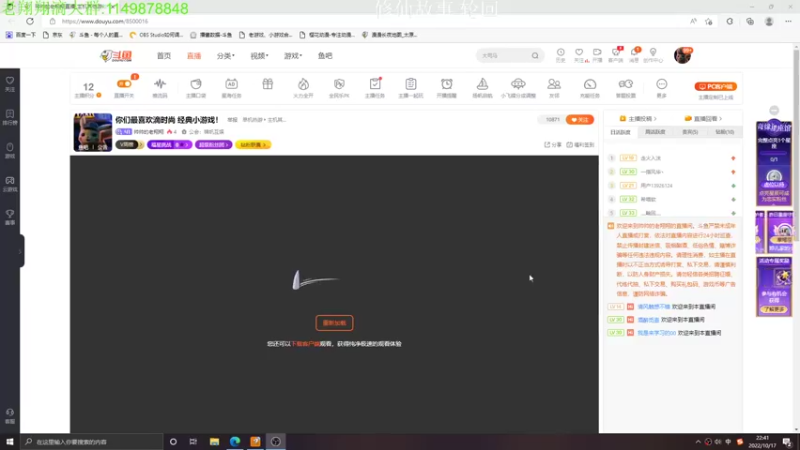This screenshot has height=450, width=800.
Task: View the 主播积分 score 12
Action: click(88, 89)
